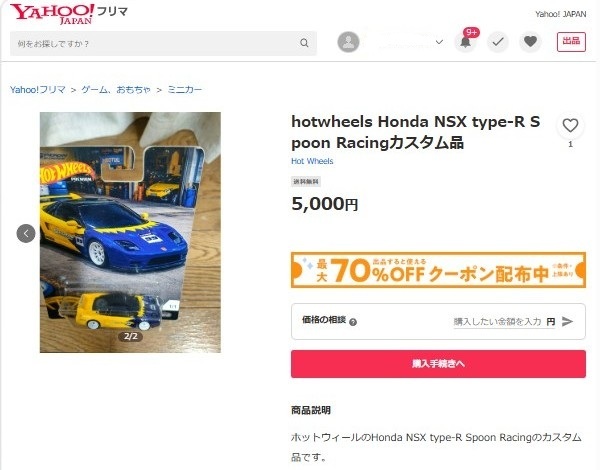This screenshot has width=600, height=470.
Task: View favorites via header heart icon
Action: 530,41
